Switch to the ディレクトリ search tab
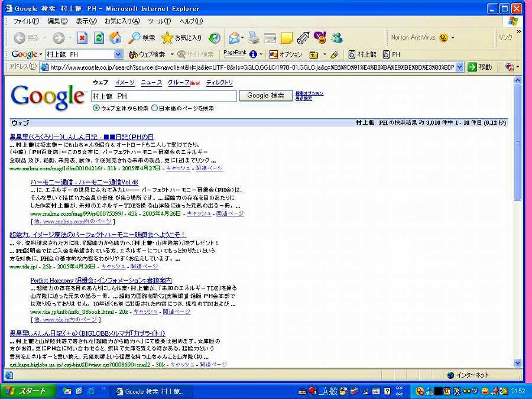 point(219,82)
